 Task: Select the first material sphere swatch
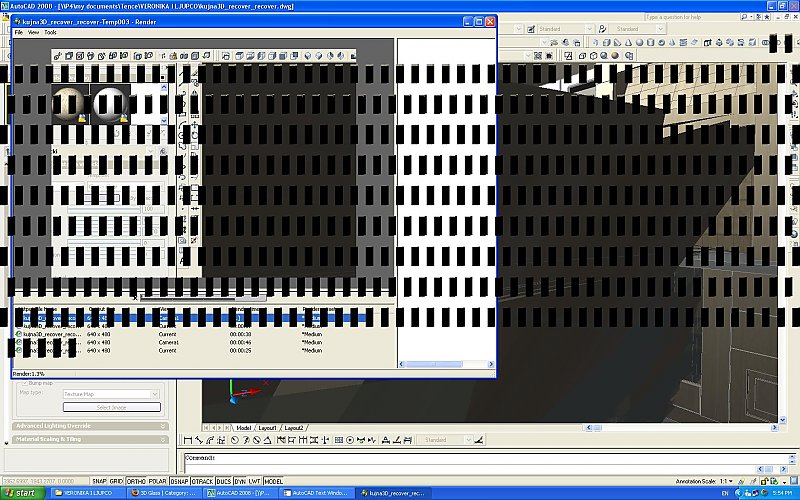[x=70, y=105]
